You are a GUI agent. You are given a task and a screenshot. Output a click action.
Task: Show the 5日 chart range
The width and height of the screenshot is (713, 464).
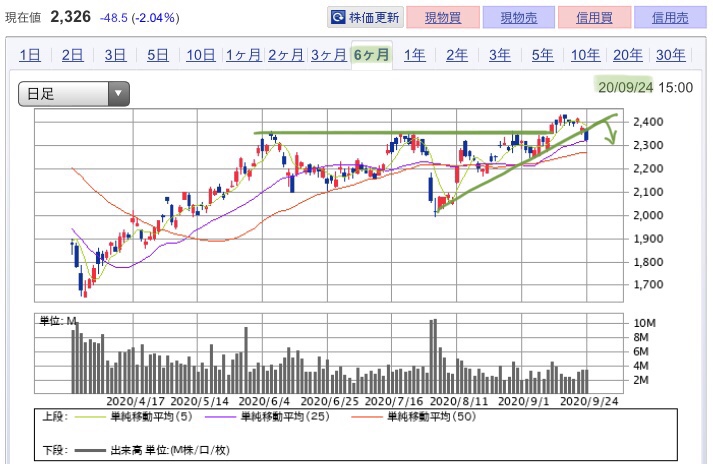(x=157, y=55)
